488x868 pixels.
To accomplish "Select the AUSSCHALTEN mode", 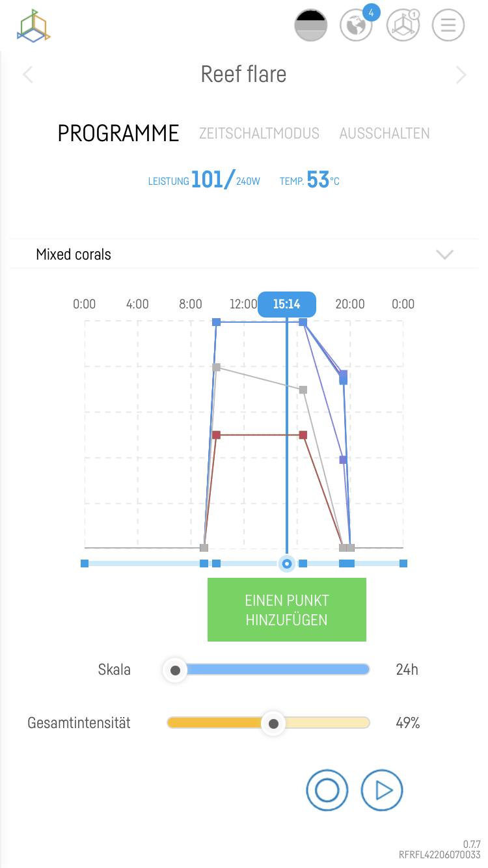I will (x=385, y=133).
